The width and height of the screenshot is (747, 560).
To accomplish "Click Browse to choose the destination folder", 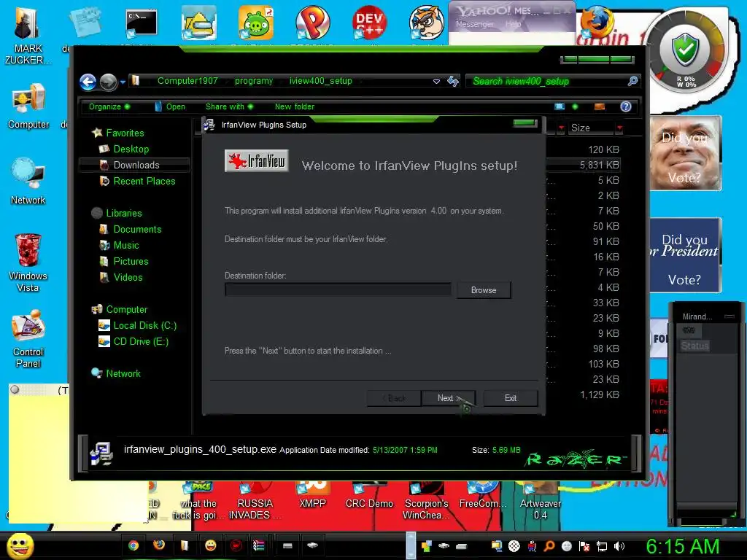I will tap(484, 290).
